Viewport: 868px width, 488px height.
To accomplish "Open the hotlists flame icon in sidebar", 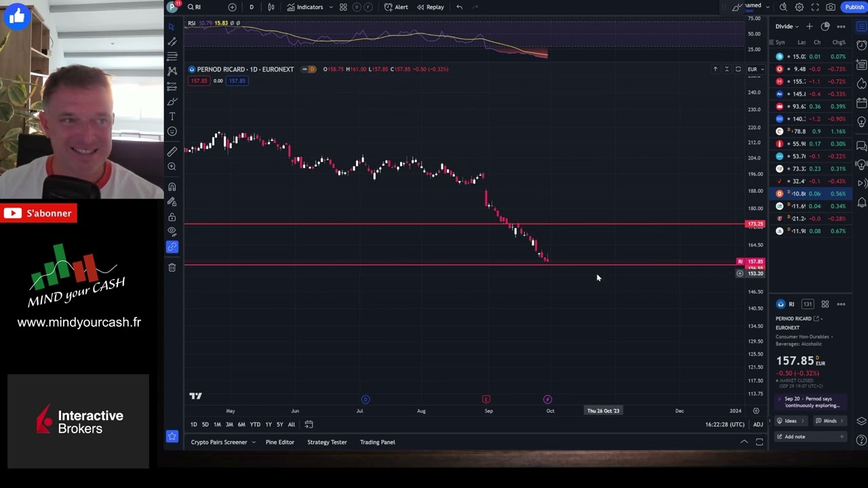I will pyautogui.click(x=861, y=83).
